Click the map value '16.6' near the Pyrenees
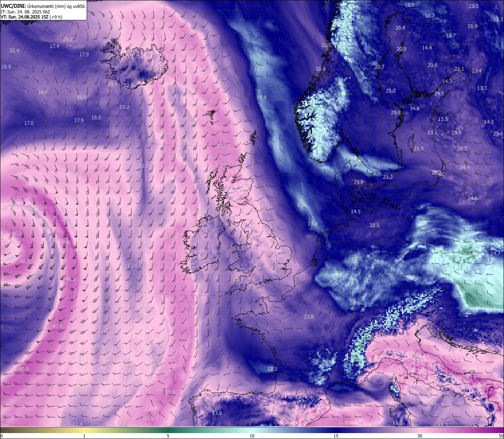The width and height of the screenshot is (504, 439). click(319, 382)
